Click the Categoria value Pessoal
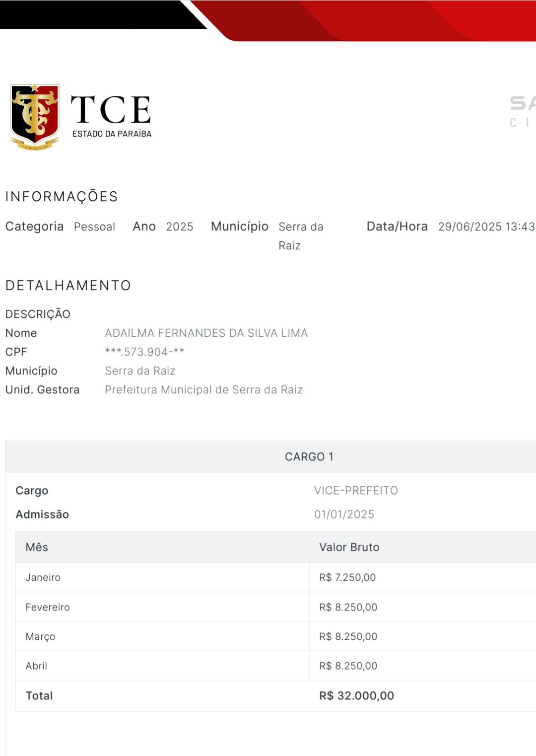Viewport: 536px width, 756px height. 94,227
